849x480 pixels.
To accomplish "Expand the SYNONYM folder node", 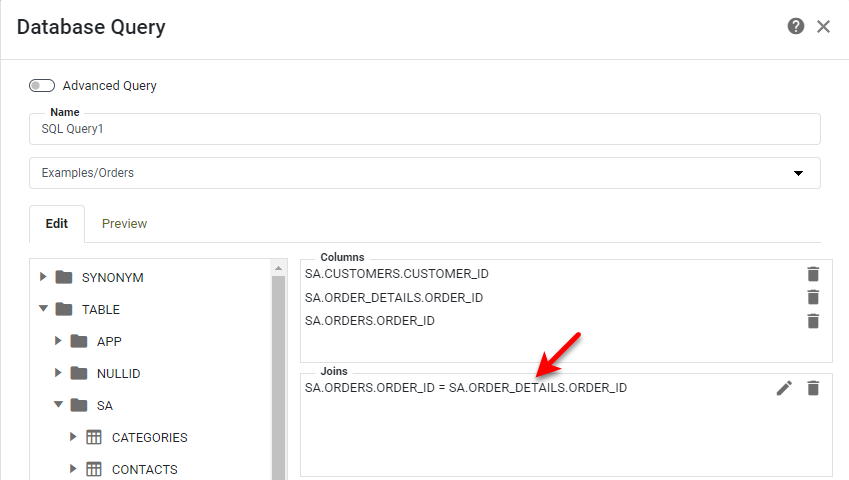I will pos(43,277).
